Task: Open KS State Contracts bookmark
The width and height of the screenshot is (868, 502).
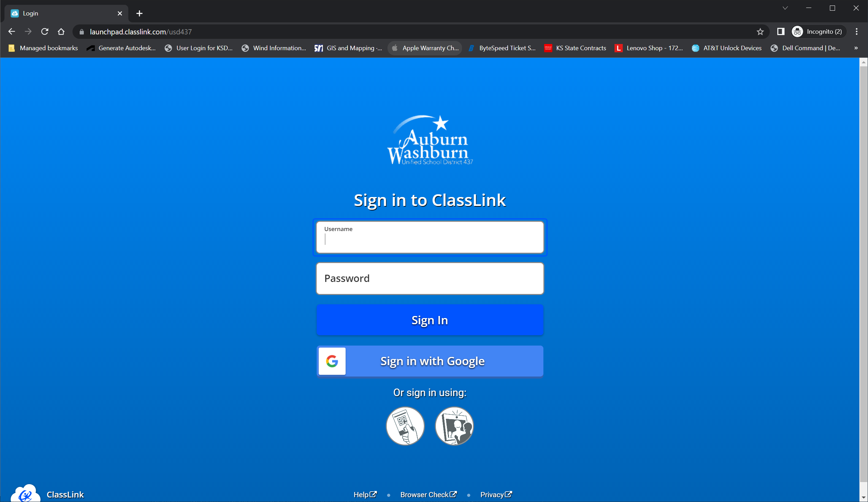Action: click(x=575, y=48)
